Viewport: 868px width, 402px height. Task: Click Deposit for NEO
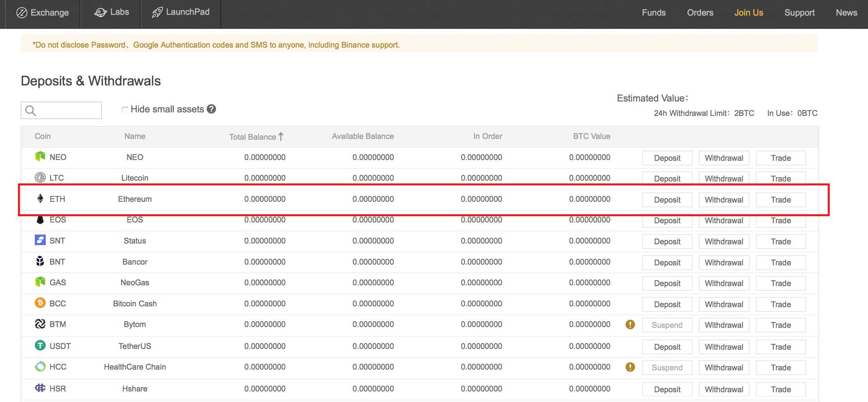[x=667, y=158]
